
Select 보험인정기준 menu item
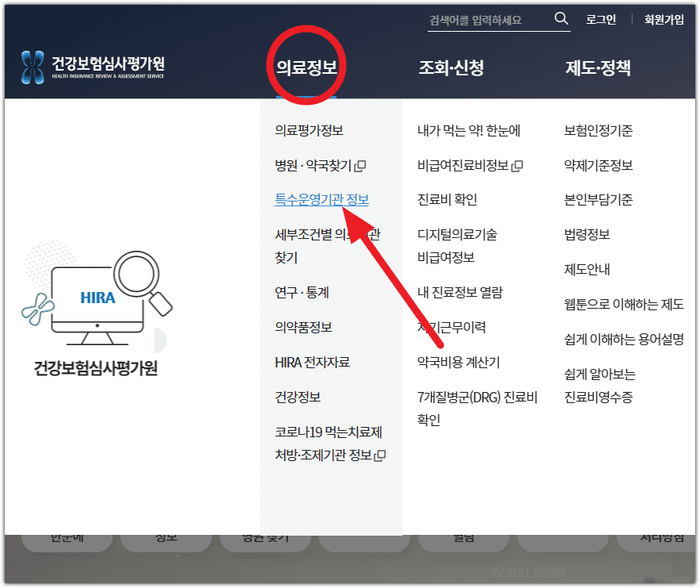[x=598, y=131]
